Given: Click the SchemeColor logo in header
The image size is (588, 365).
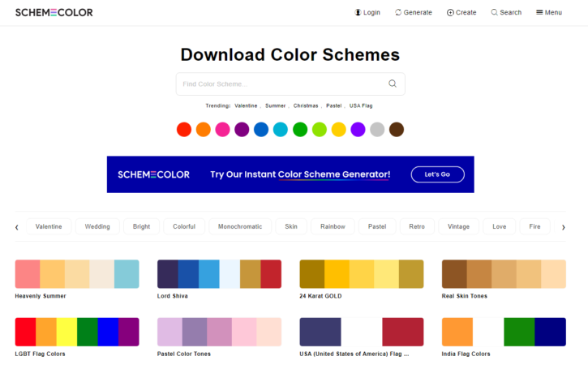Looking at the screenshot, I should point(54,12).
